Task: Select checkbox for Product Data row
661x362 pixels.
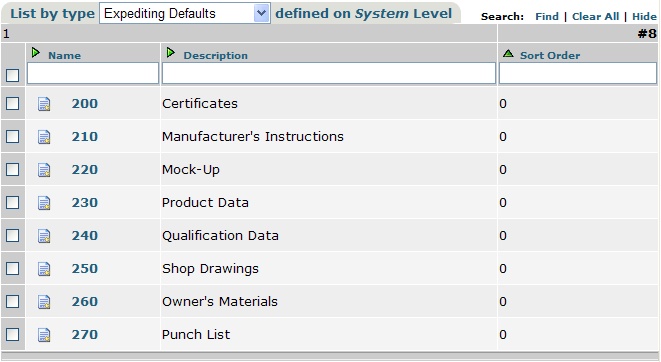Action: coord(13,202)
